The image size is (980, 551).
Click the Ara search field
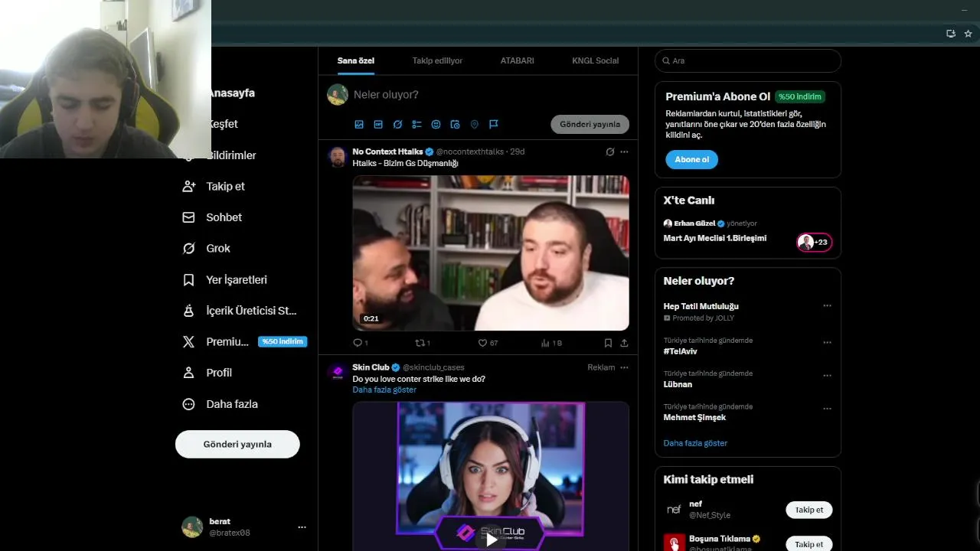click(x=748, y=60)
